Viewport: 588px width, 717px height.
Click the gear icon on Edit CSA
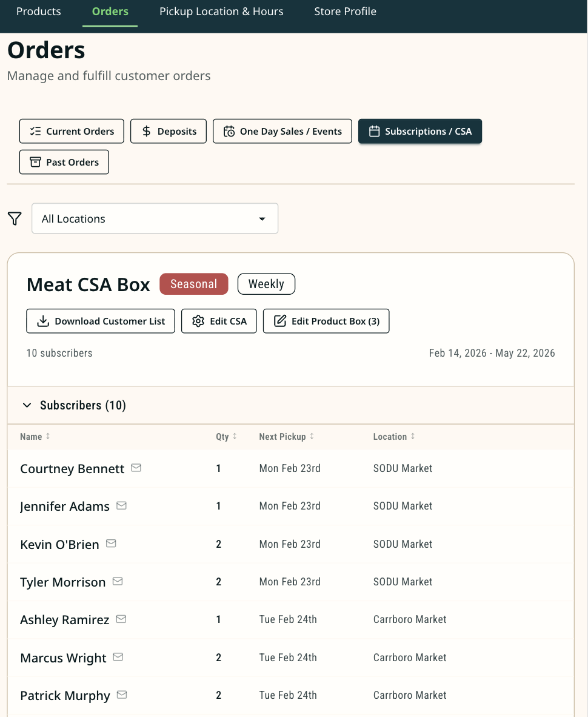coord(198,321)
